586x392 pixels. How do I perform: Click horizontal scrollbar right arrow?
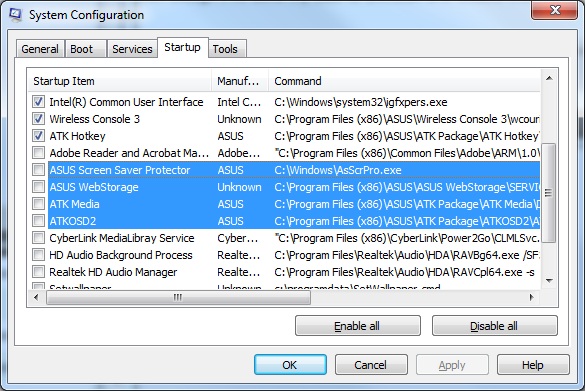click(531, 297)
